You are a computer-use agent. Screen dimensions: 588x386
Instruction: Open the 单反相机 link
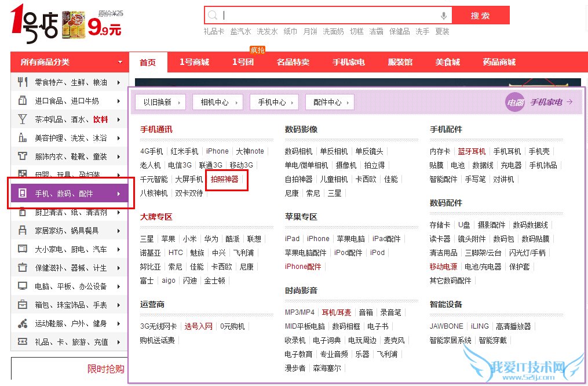(334, 151)
